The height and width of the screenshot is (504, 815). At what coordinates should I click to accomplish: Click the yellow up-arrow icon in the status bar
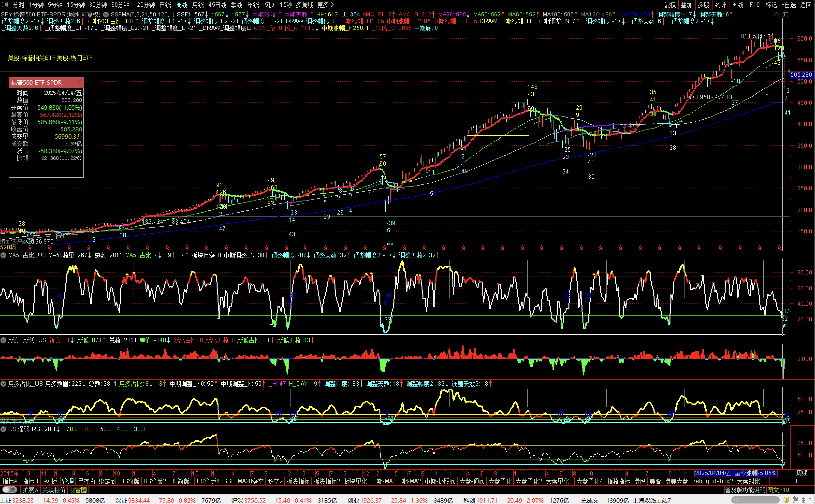tap(786, 500)
